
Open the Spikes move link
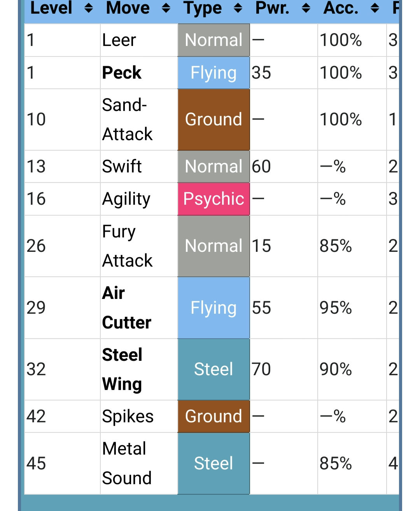(x=128, y=416)
